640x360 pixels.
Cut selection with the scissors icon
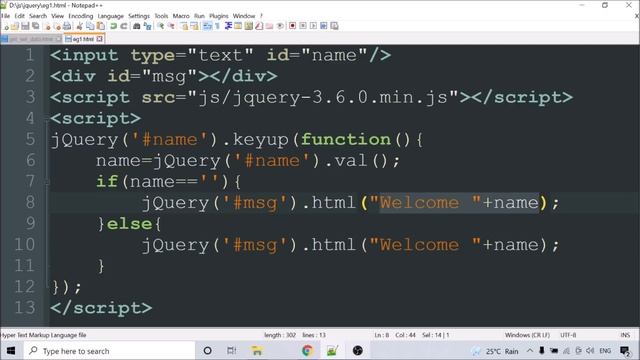tap(79, 26)
